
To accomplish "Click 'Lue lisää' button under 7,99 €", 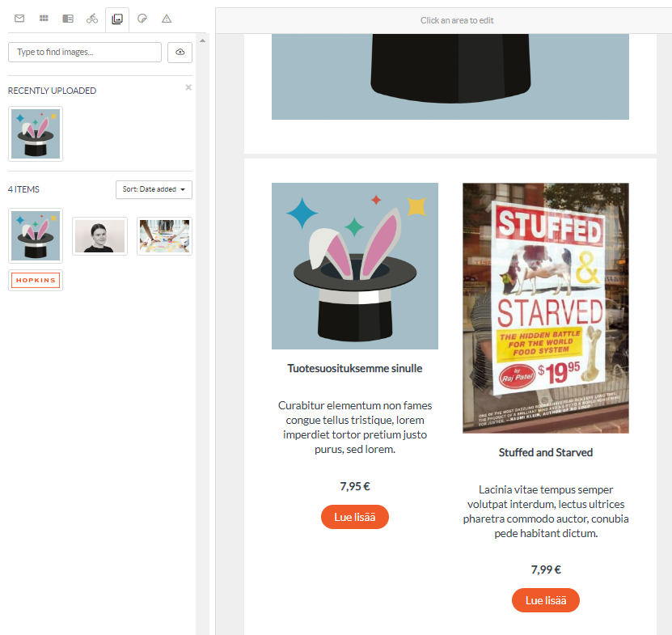I will (x=546, y=600).
